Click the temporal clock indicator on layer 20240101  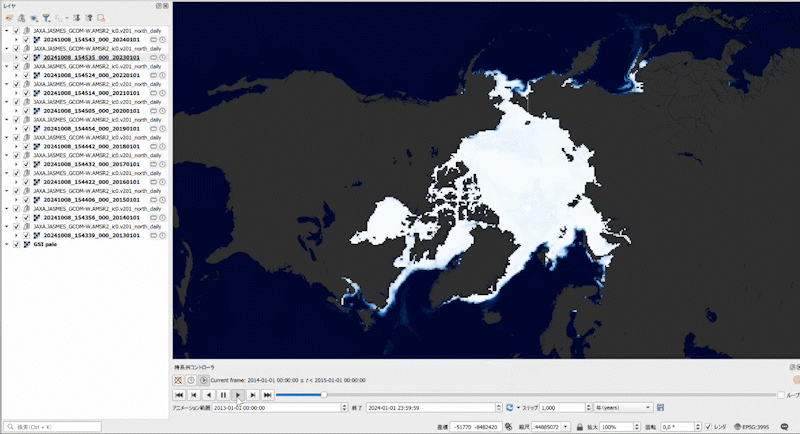pos(162,40)
